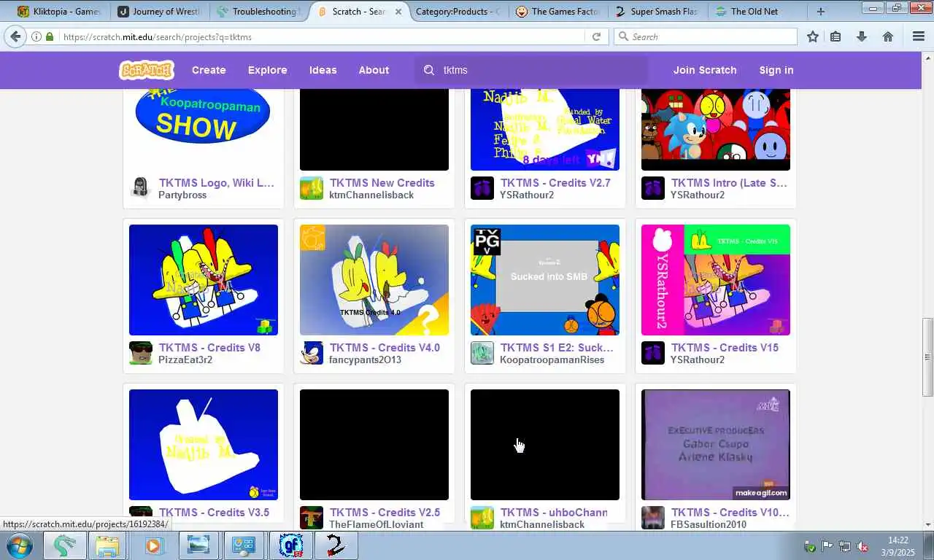The width and height of the screenshot is (934, 560).
Task: Open PizzaEat3r2 username link
Action: point(185,359)
